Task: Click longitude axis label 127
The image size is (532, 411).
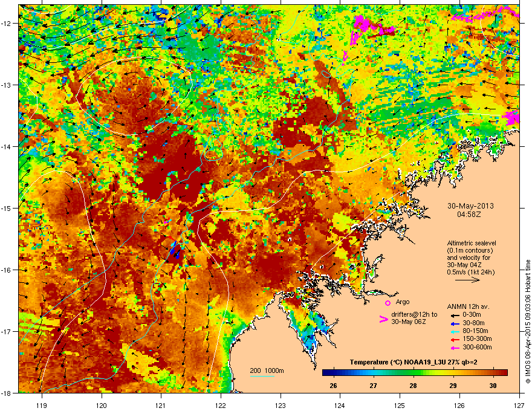Action: coord(519,405)
